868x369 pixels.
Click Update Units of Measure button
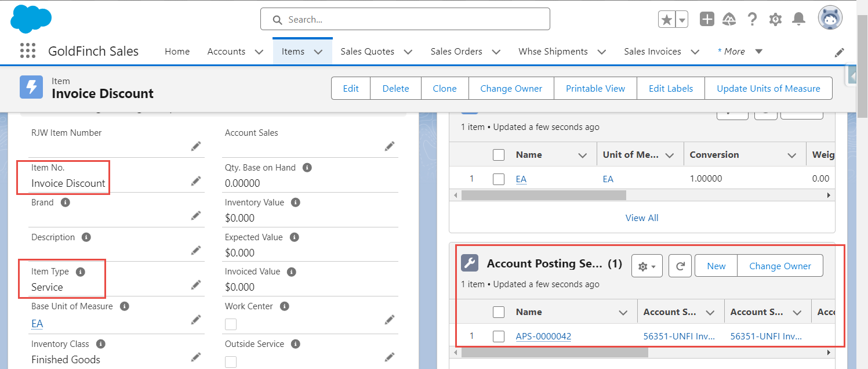pyautogui.click(x=768, y=88)
